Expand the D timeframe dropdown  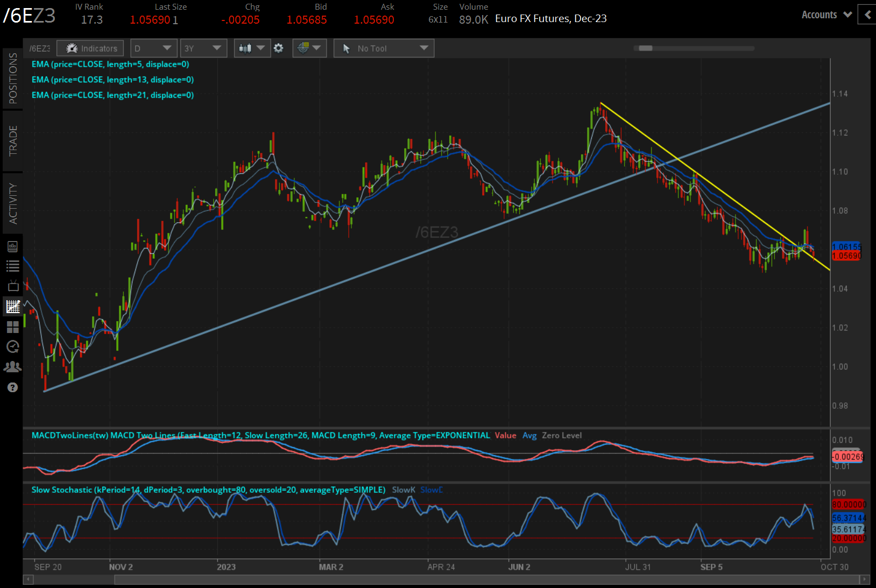coord(153,48)
